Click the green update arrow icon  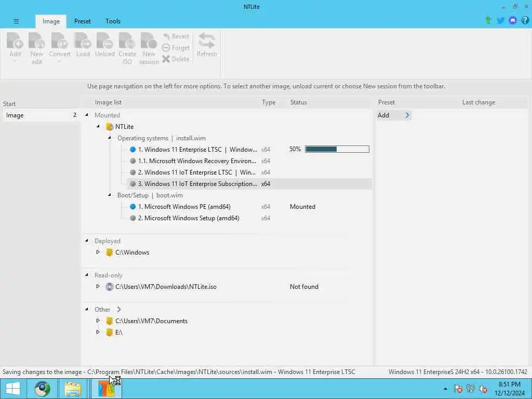(488, 20)
